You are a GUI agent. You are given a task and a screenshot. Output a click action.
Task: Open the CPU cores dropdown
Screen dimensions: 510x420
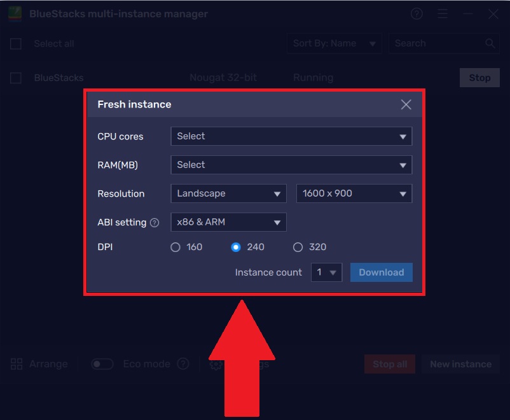point(291,136)
